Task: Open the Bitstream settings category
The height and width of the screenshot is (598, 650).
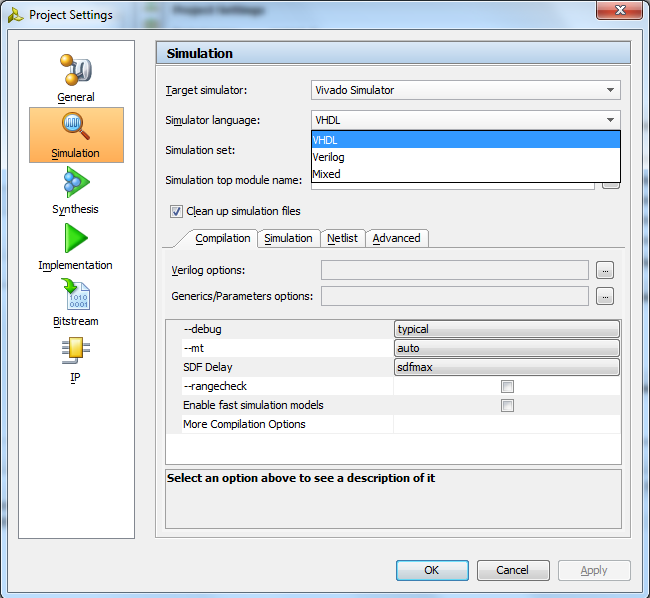Action: 76,302
